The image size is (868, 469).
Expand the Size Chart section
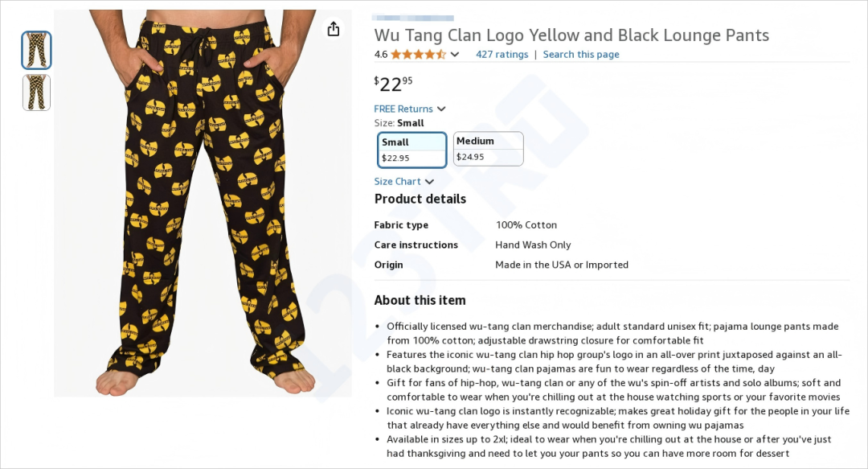[403, 181]
